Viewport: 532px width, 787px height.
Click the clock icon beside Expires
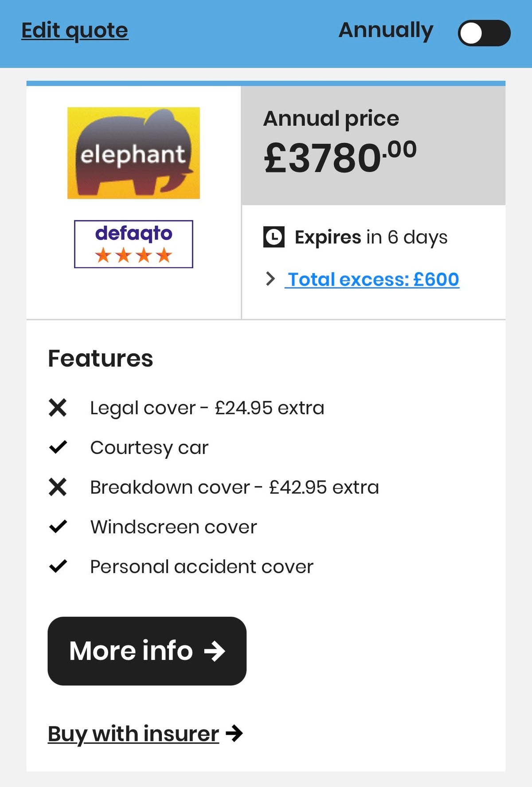[x=274, y=237]
